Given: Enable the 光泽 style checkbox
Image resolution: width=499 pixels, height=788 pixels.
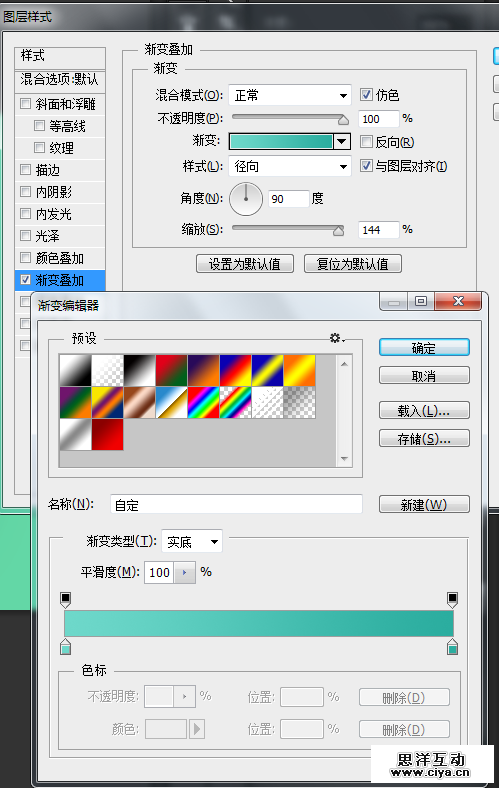Looking at the screenshot, I should point(25,236).
